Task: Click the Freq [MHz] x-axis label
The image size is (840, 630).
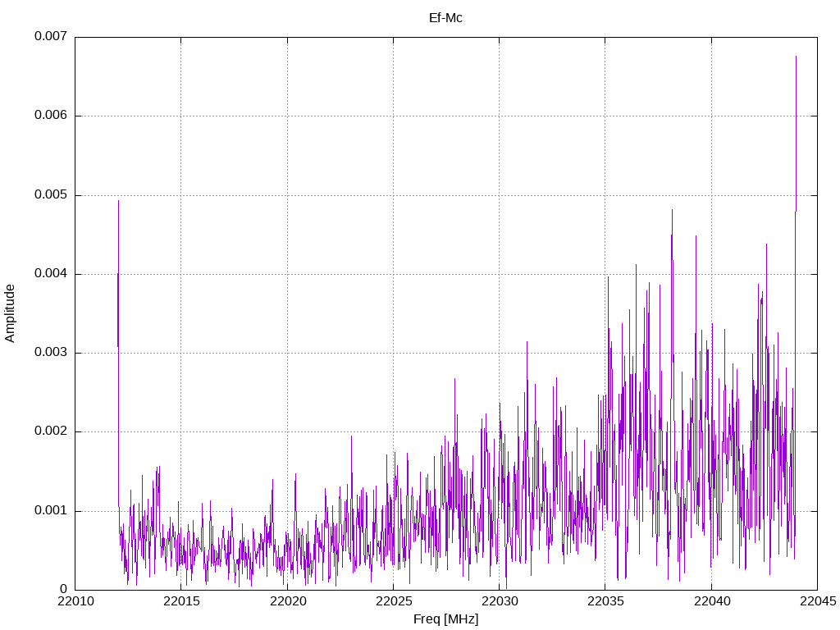Action: click(x=445, y=619)
